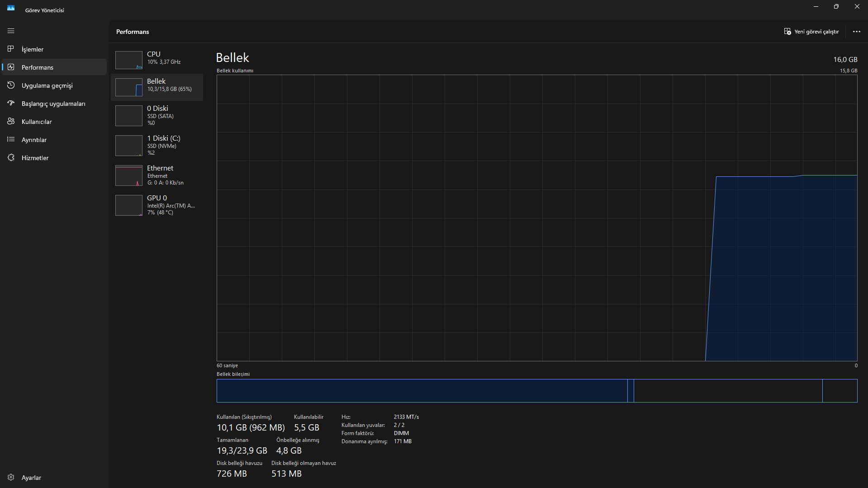Select 0 Diski SSD (SATA) item
This screenshot has height=488, width=868.
pos(157,115)
